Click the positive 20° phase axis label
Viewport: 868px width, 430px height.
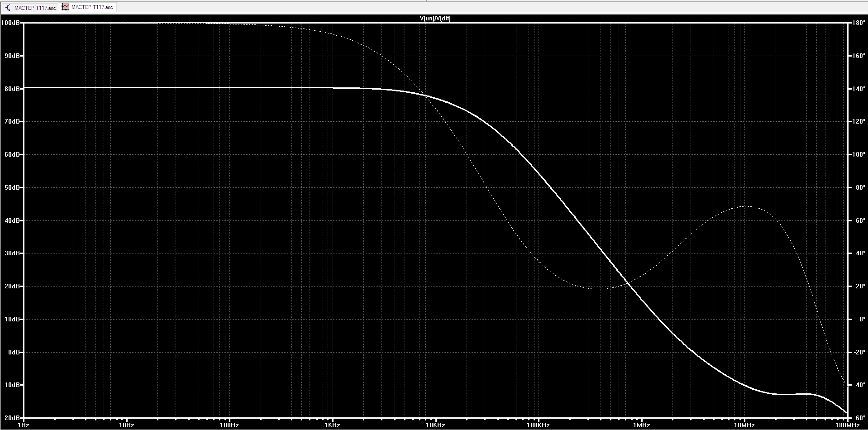[x=860, y=286]
